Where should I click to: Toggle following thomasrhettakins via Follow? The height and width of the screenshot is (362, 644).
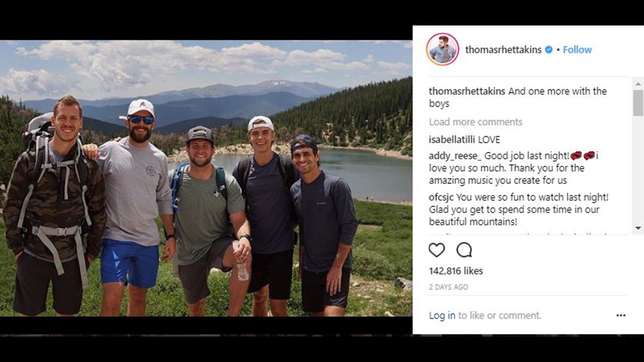577,50
